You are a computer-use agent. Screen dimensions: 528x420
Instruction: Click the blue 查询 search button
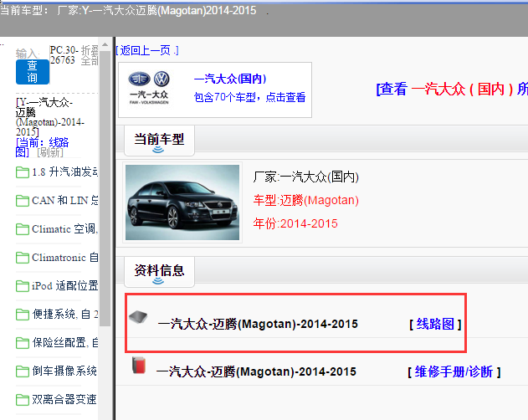click(33, 72)
